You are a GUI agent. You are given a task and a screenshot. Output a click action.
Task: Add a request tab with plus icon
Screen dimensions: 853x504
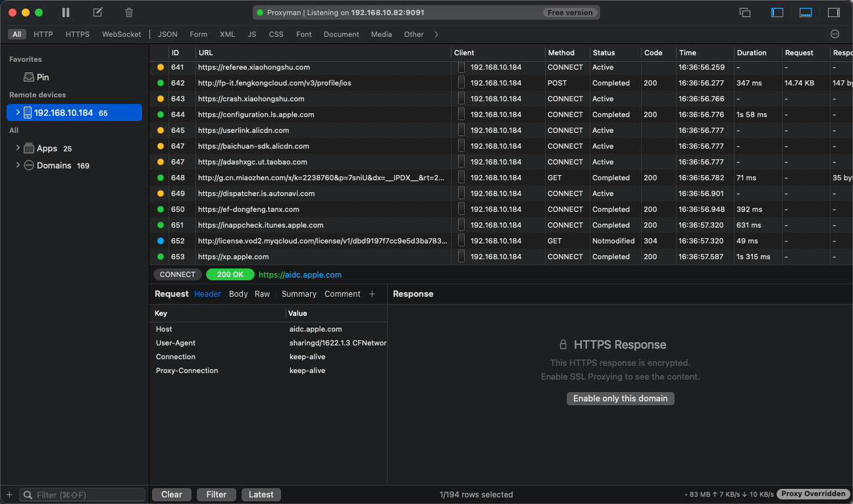[372, 294]
